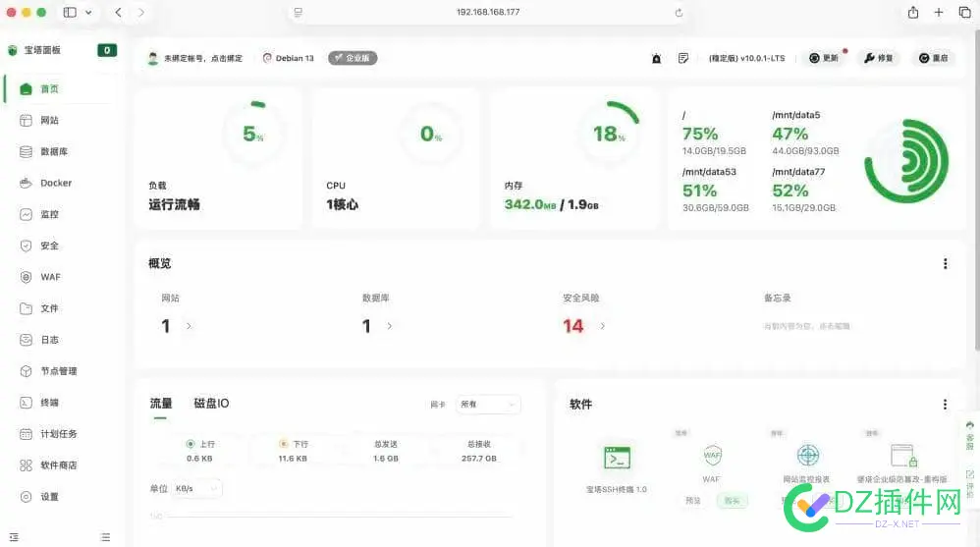Open 监控 monitoring icon in sidebar
The height and width of the screenshot is (547, 980).
[26, 214]
